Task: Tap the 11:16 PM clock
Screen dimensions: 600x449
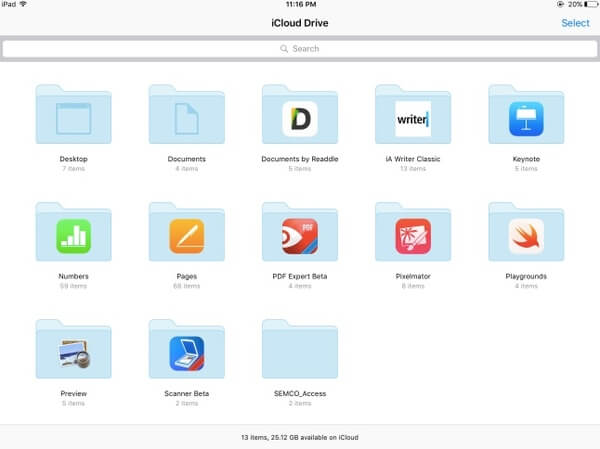Action: [301, 4]
